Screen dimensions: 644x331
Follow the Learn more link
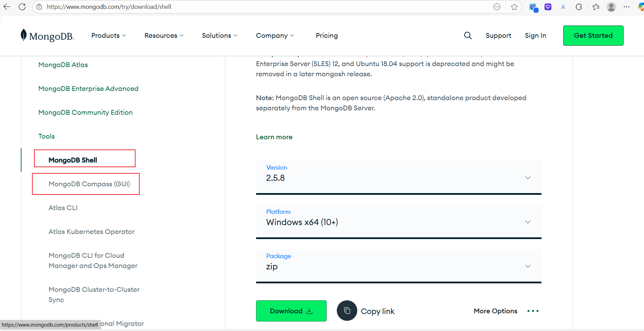[x=274, y=137]
